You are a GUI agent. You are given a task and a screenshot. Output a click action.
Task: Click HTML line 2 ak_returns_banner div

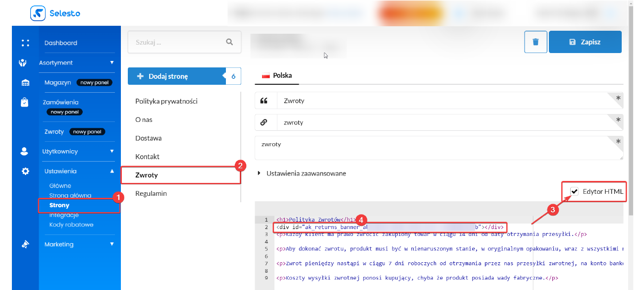390,227
